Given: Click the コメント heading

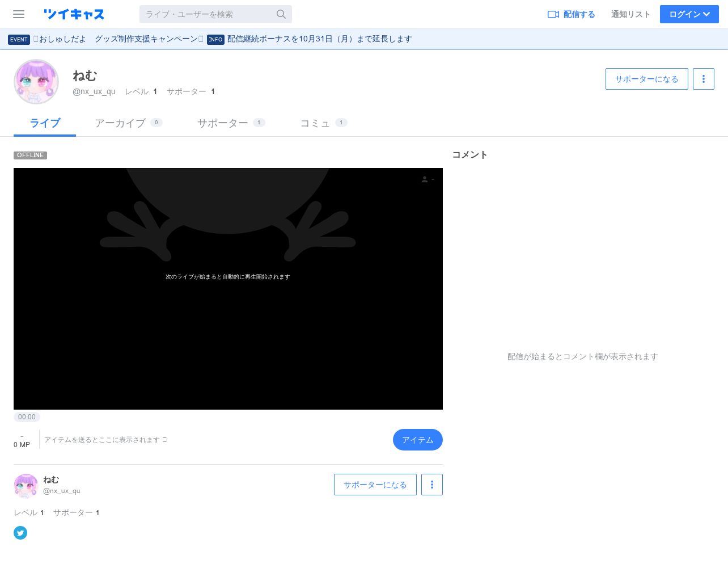Looking at the screenshot, I should click(x=469, y=155).
